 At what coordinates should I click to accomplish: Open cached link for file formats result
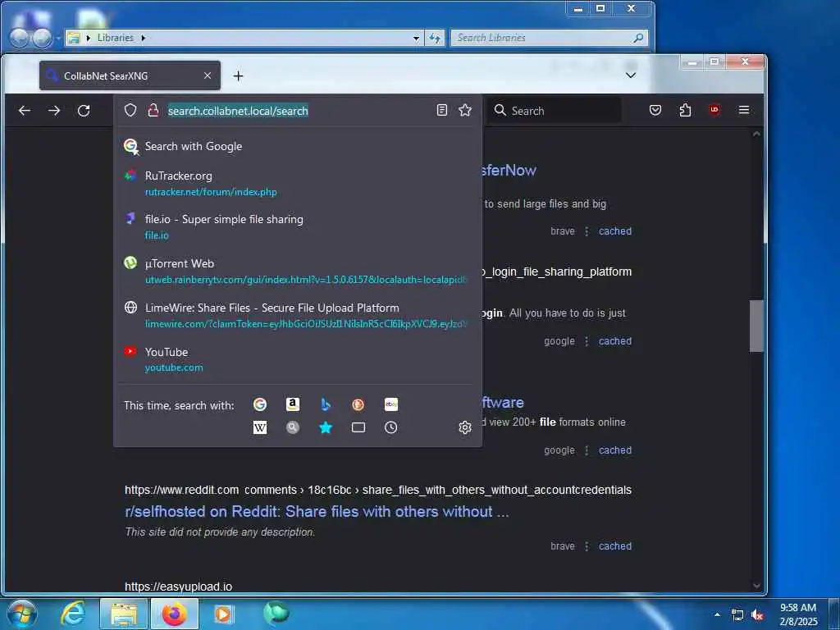[615, 450]
